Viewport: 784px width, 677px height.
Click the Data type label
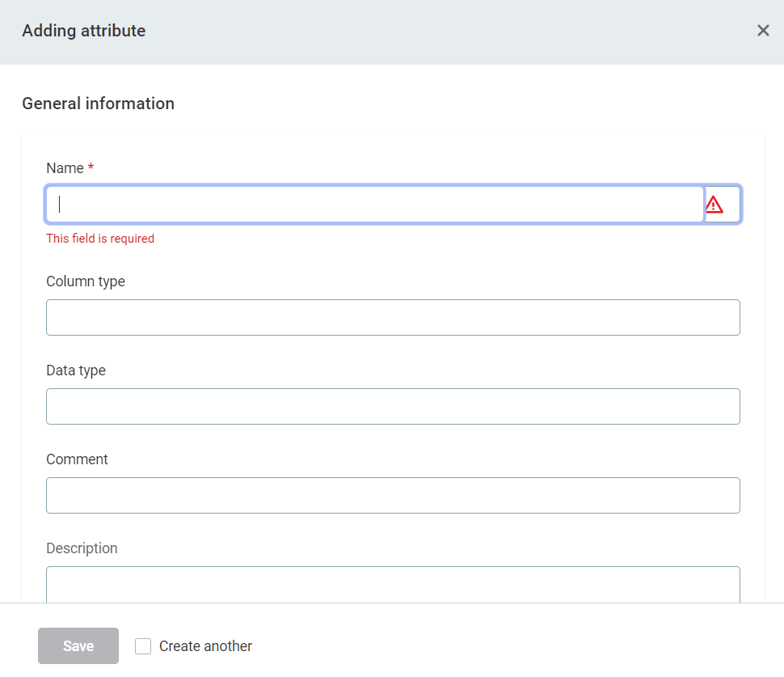(x=76, y=370)
